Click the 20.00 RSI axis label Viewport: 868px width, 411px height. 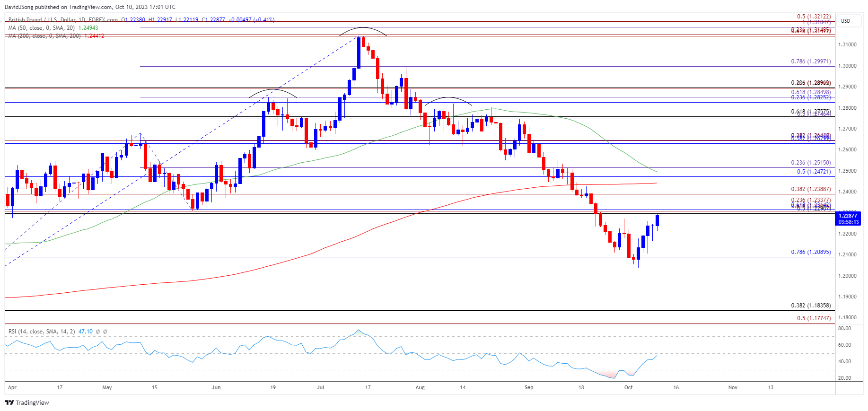click(x=844, y=378)
